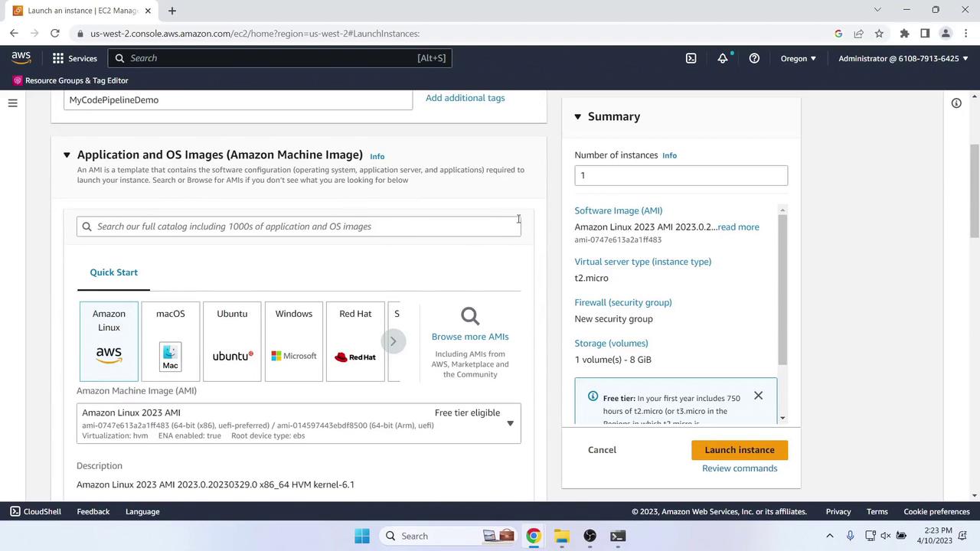
Task: Focus the AWS top search box
Action: [x=279, y=58]
